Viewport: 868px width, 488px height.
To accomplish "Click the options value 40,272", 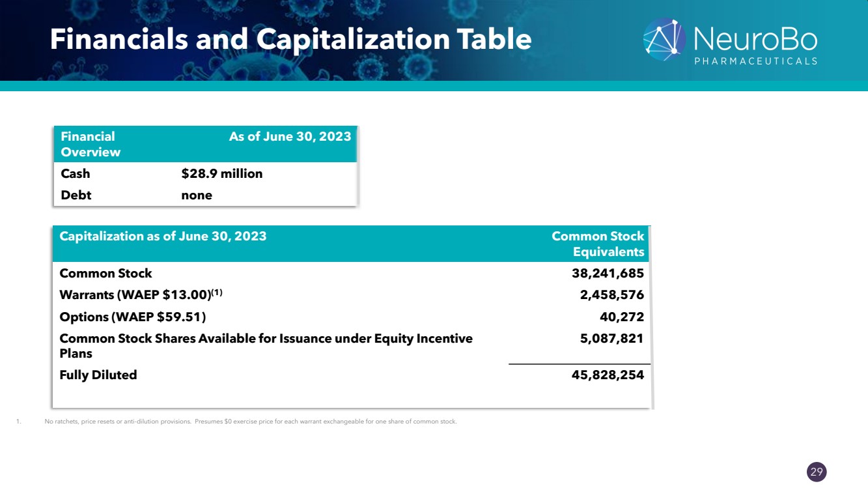I will tap(623, 317).
